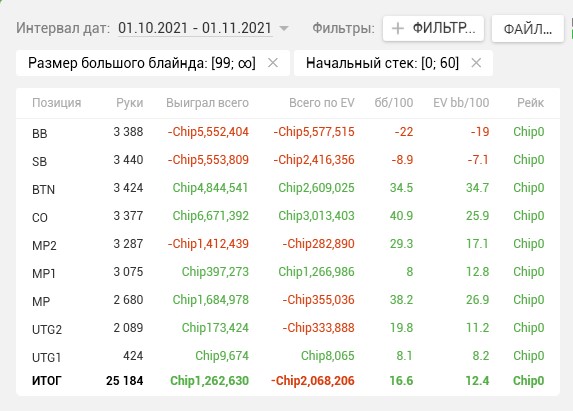Sort by бб/100 column header

point(394,103)
